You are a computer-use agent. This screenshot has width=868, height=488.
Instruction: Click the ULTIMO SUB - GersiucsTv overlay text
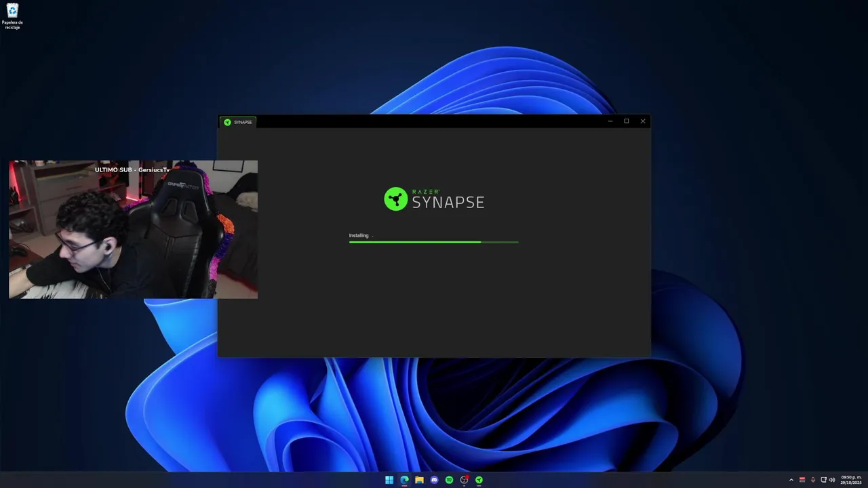tap(132, 169)
